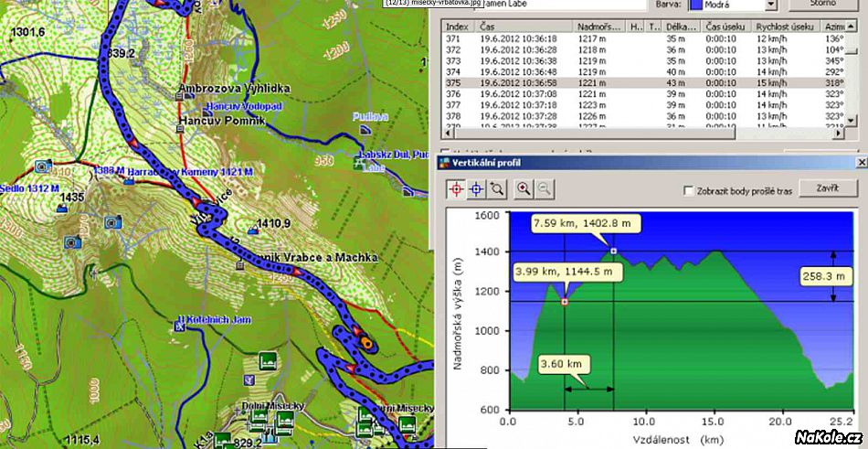Click the Hancuv Pomnik monument icon
Image resolution: width=868 pixels, height=449 pixels.
179,129
